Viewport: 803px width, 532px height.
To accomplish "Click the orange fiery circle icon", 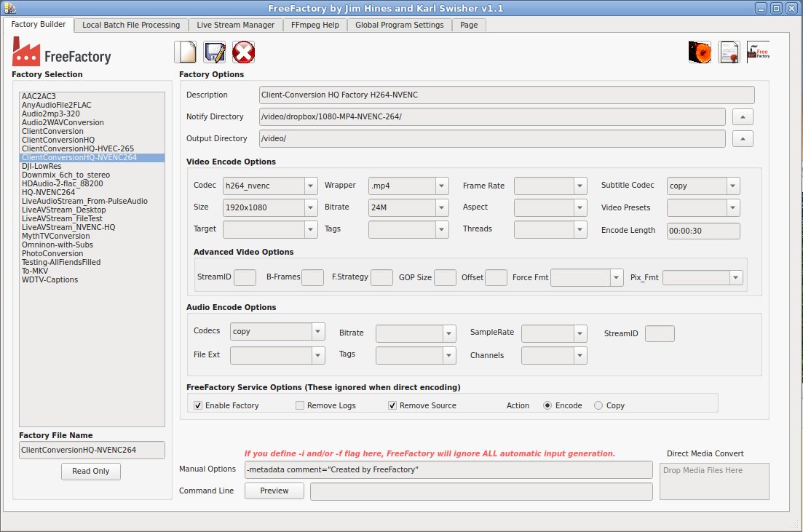I will pyautogui.click(x=700, y=52).
